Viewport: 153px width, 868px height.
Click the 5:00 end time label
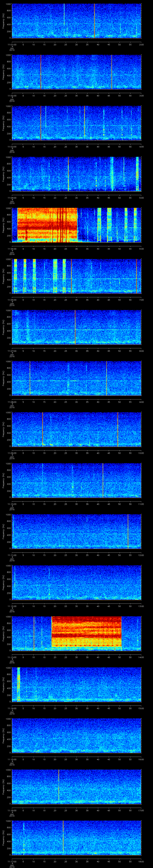141,198
